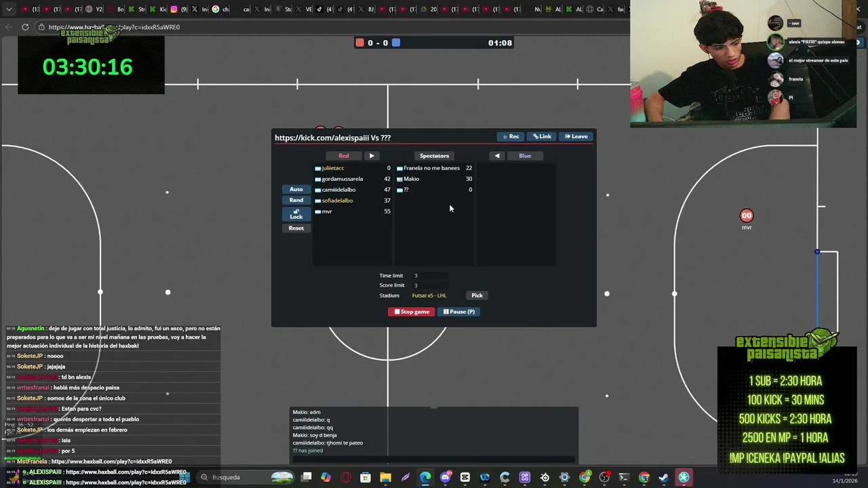Viewport: 868px width, 488px height.
Task: Open the Score limit dropdown
Action: pyautogui.click(x=430, y=285)
